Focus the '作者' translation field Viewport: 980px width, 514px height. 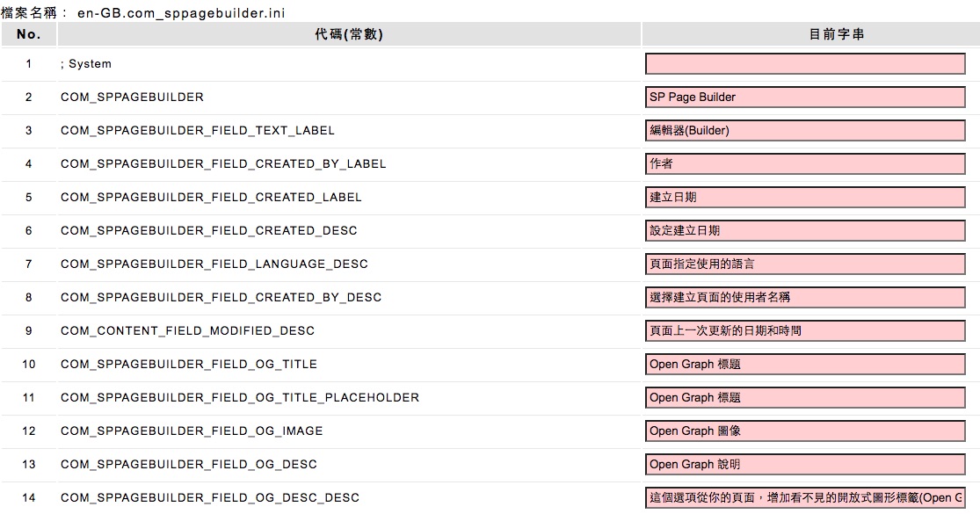805,164
